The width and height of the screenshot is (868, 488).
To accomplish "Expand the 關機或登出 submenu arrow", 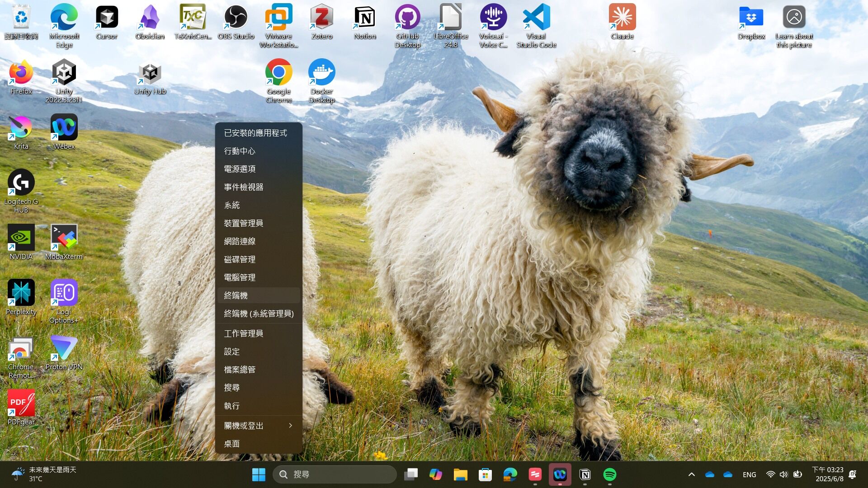I will [x=290, y=426].
